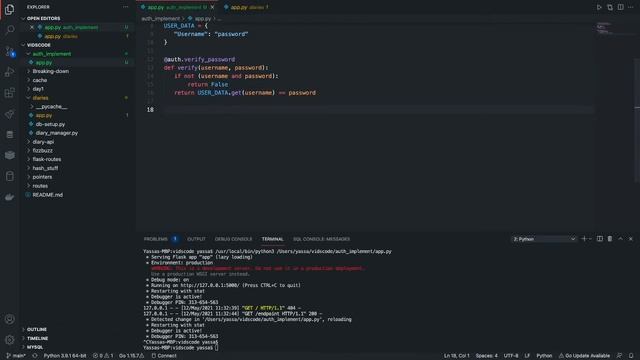
Task: Click LF end of line setting
Action: click(527, 356)
